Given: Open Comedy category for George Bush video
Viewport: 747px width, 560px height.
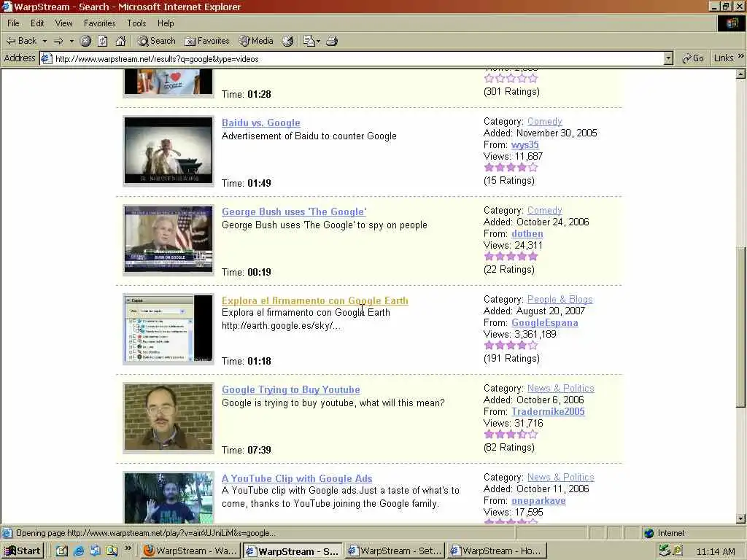Looking at the screenshot, I should pos(544,211).
